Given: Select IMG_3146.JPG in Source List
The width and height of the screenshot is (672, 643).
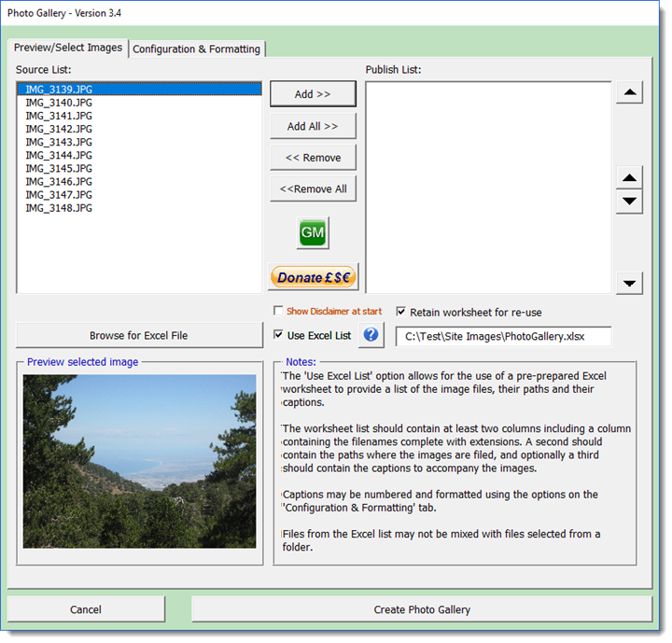Looking at the screenshot, I should tap(140, 182).
